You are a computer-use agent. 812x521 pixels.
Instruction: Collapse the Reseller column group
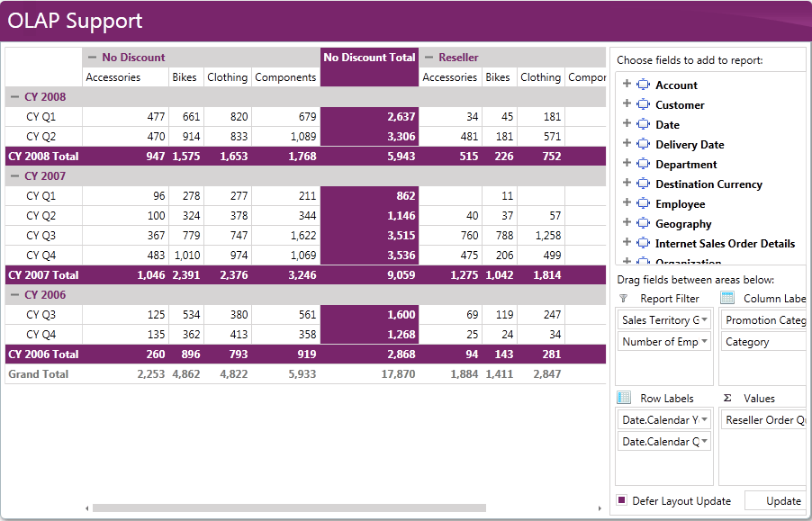(x=429, y=58)
